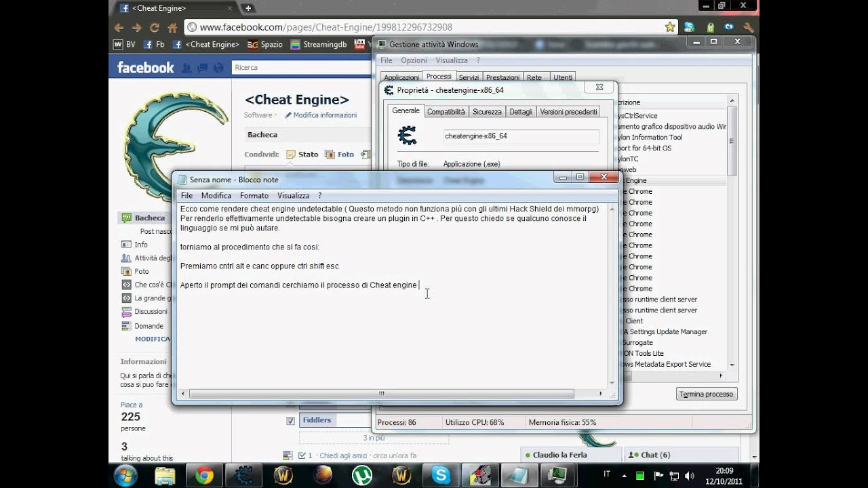Open the Streamingdb bookmark
Screen dimensions: 868x488
(x=319, y=44)
